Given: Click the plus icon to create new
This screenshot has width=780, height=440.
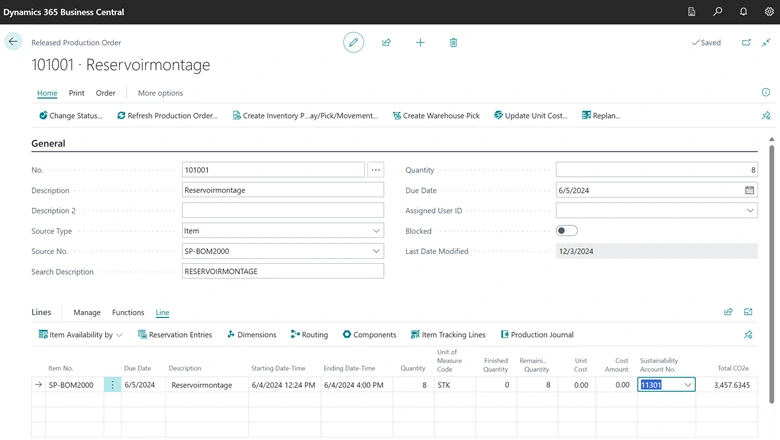Looking at the screenshot, I should tap(420, 42).
